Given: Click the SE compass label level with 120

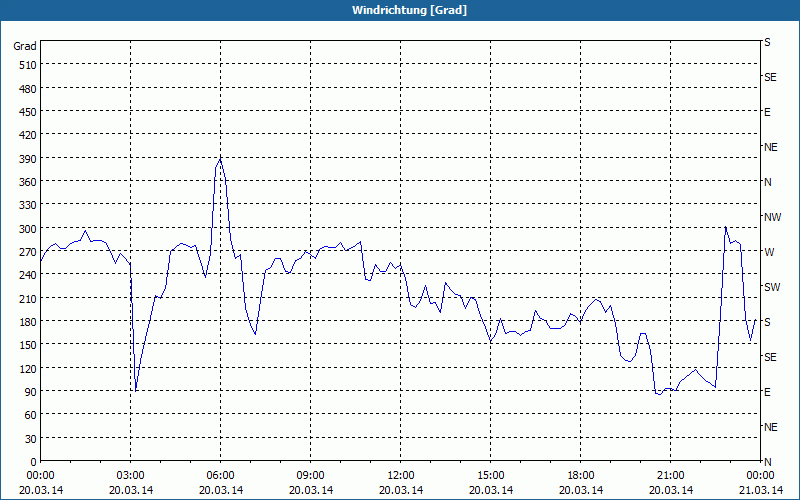Looking at the screenshot, I should [770, 357].
